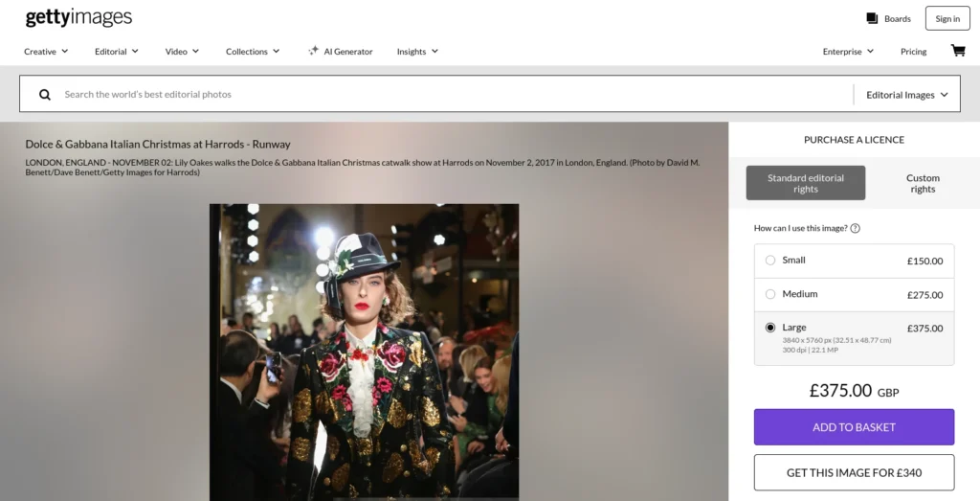Open the shopping cart icon
The width and height of the screenshot is (980, 501).
point(957,50)
